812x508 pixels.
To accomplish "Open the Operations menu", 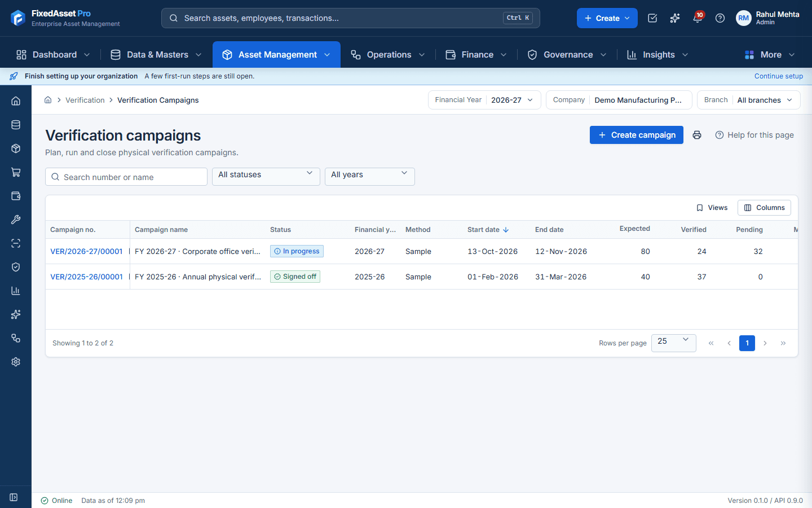I will 388,55.
